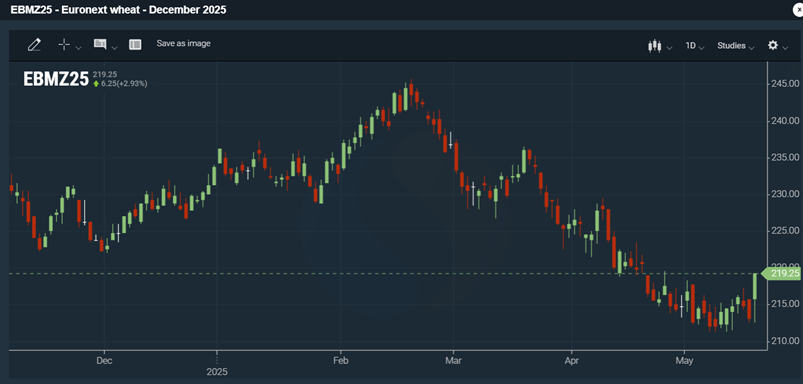Click the Apr date axis label
Image resolution: width=803 pixels, height=384 pixels.
[x=571, y=361]
